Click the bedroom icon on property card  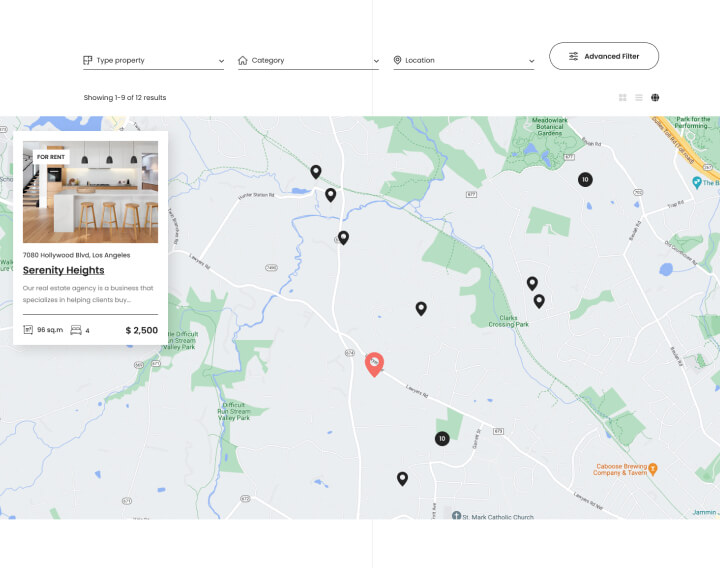coord(76,330)
